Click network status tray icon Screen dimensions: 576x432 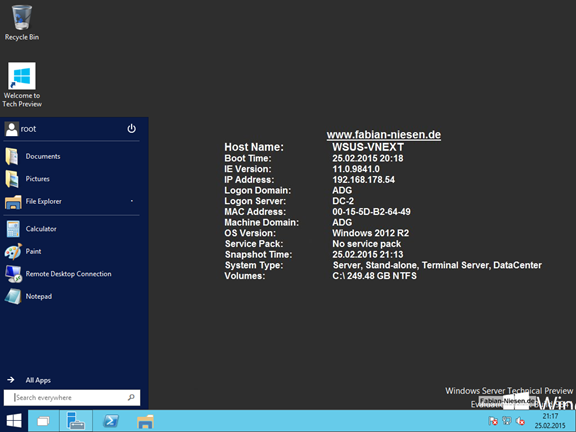click(x=507, y=421)
